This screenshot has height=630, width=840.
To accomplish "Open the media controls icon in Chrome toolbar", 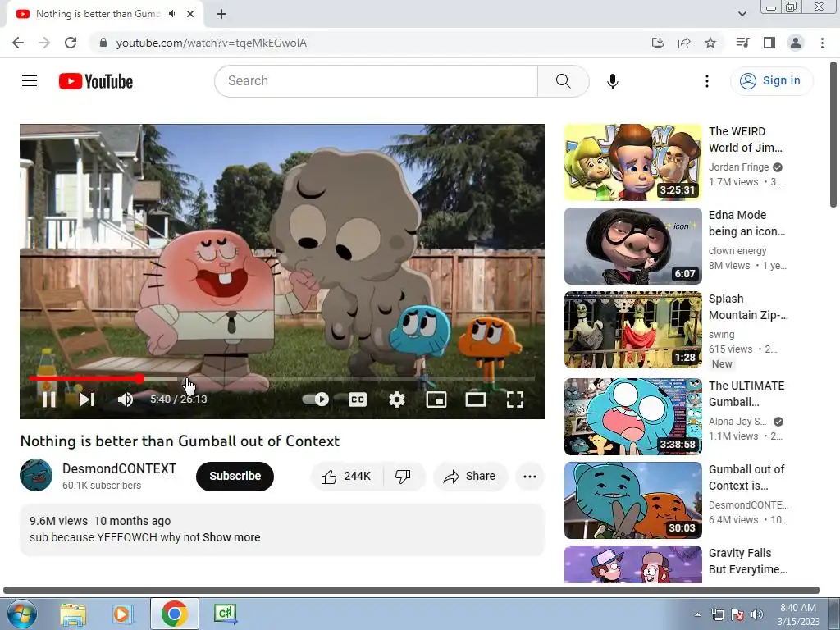I will click(x=742, y=43).
